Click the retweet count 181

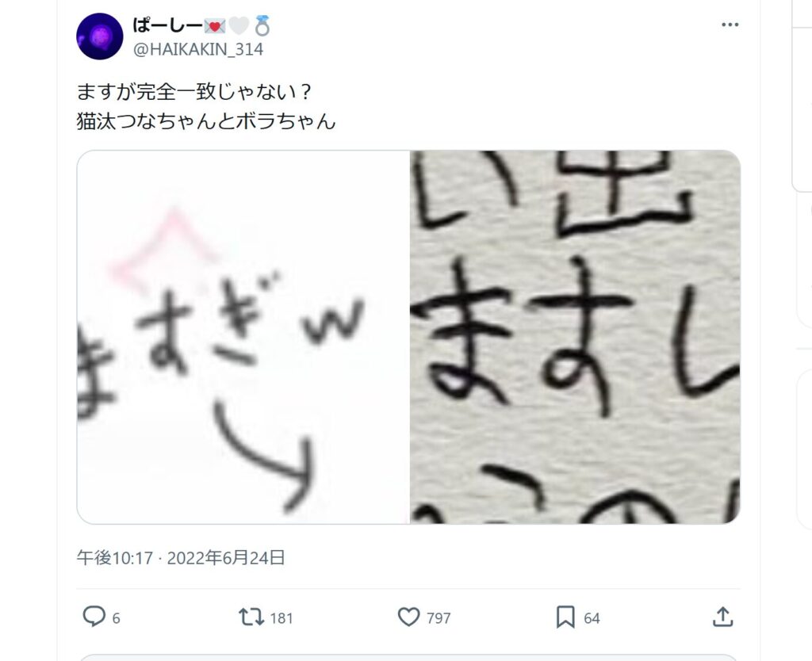[x=282, y=618]
